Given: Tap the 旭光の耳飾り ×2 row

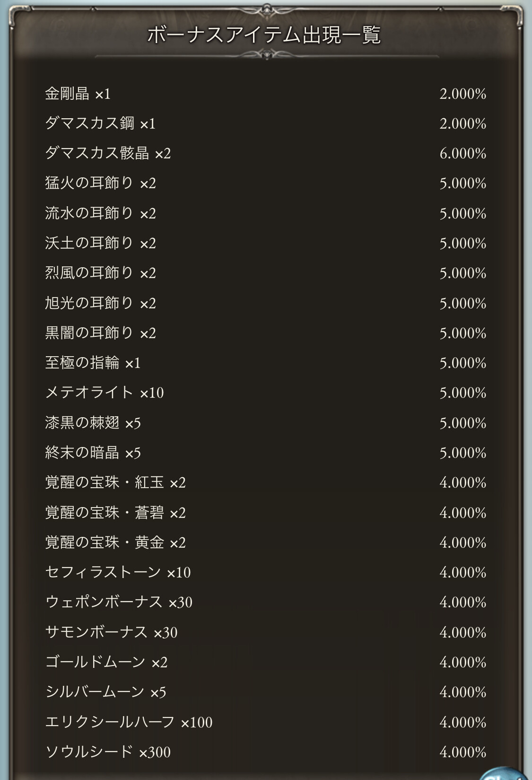Looking at the screenshot, I should point(100,303).
